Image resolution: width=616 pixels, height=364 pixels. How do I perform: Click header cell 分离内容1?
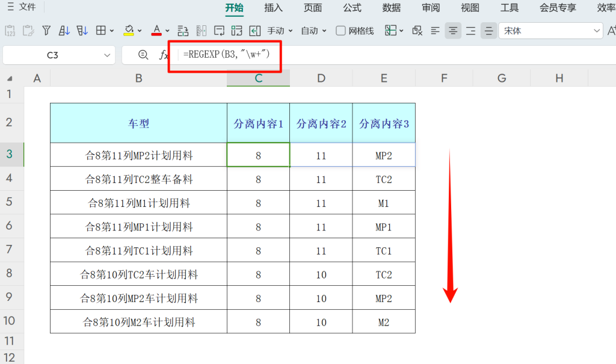click(x=258, y=123)
